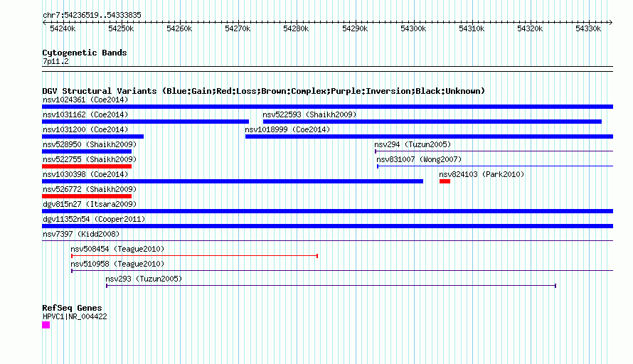Screen dimensions: 633x364
Task: Click the magenta HPVC1 gene box
Action: pyautogui.click(x=46, y=325)
